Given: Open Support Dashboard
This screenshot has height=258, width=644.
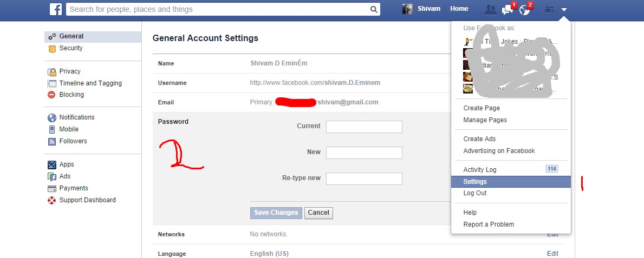Looking at the screenshot, I should coord(88,200).
